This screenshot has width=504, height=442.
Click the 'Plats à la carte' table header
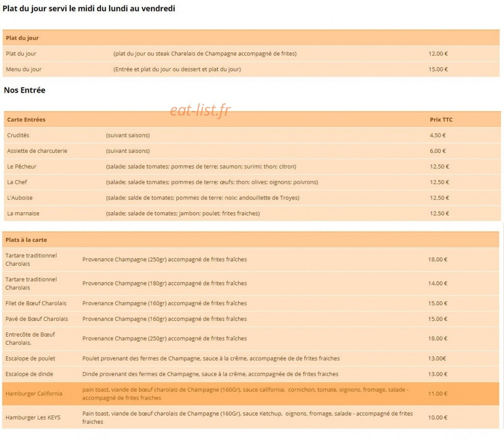26,240
